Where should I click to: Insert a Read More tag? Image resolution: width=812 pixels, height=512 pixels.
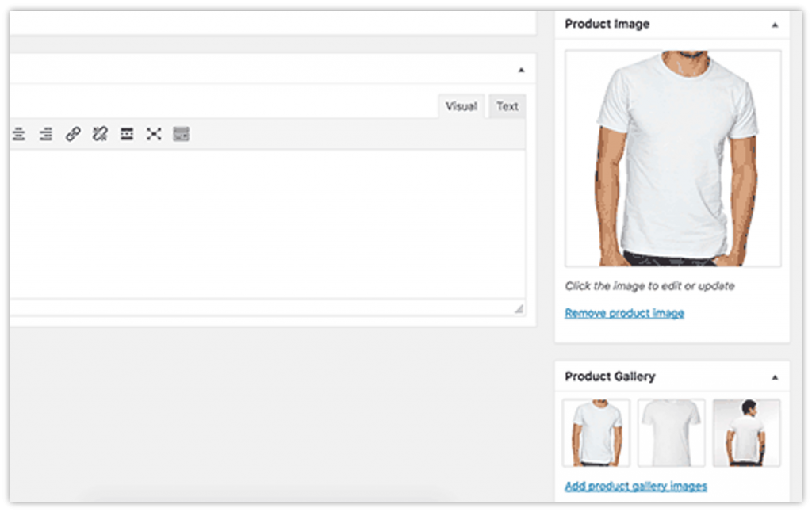(126, 134)
